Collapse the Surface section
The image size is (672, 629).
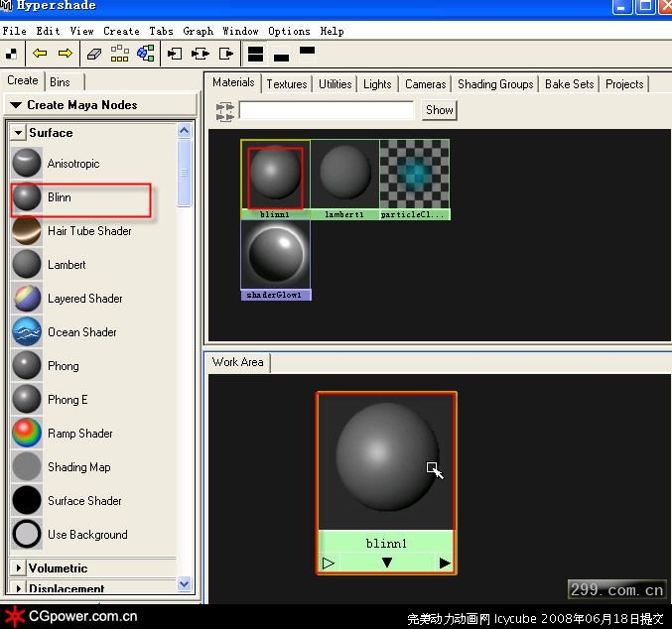(x=18, y=133)
